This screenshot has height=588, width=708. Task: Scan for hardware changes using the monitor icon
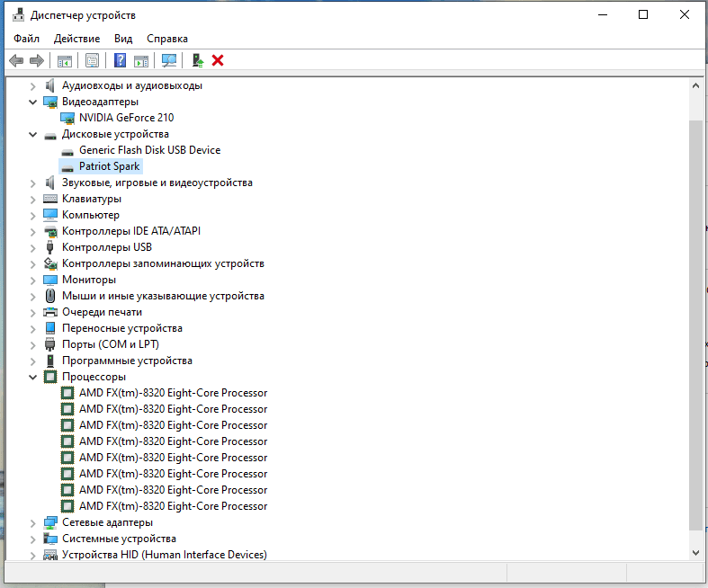point(169,60)
